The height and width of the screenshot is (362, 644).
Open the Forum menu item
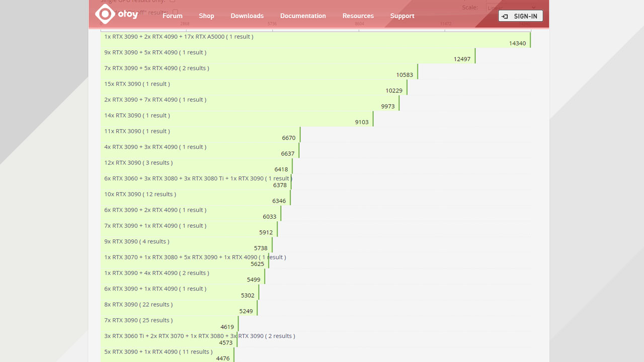(x=173, y=16)
